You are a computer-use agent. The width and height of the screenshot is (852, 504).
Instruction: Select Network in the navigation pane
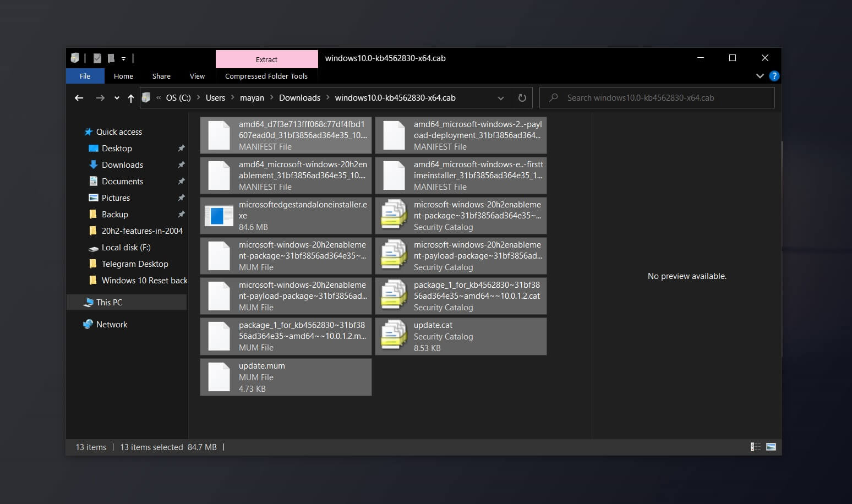(x=112, y=325)
